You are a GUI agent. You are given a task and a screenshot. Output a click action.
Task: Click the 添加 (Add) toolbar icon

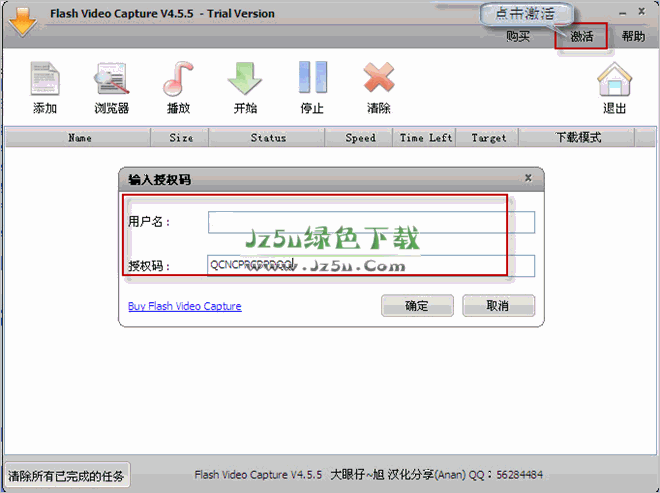(x=45, y=79)
